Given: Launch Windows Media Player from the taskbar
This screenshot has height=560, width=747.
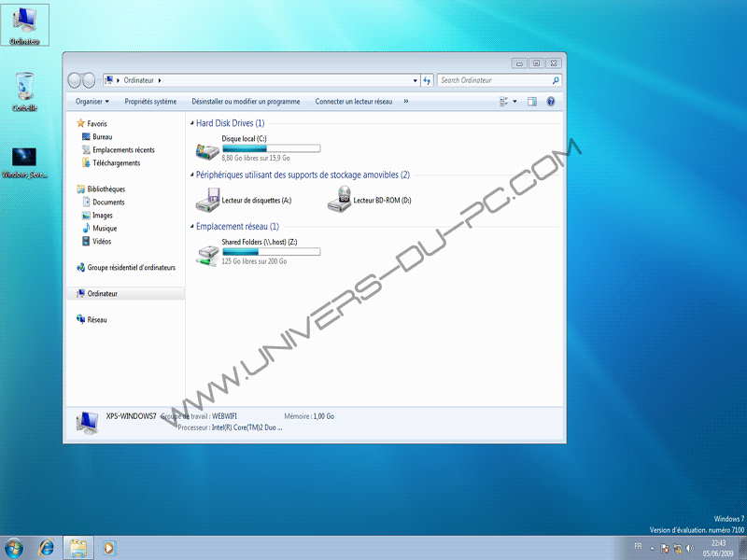Looking at the screenshot, I should coord(108,548).
